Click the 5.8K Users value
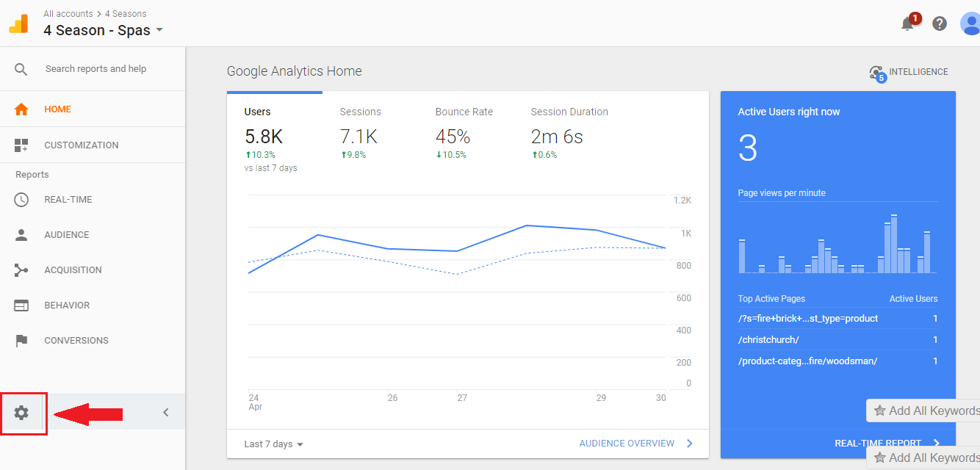980x470 pixels. (264, 137)
